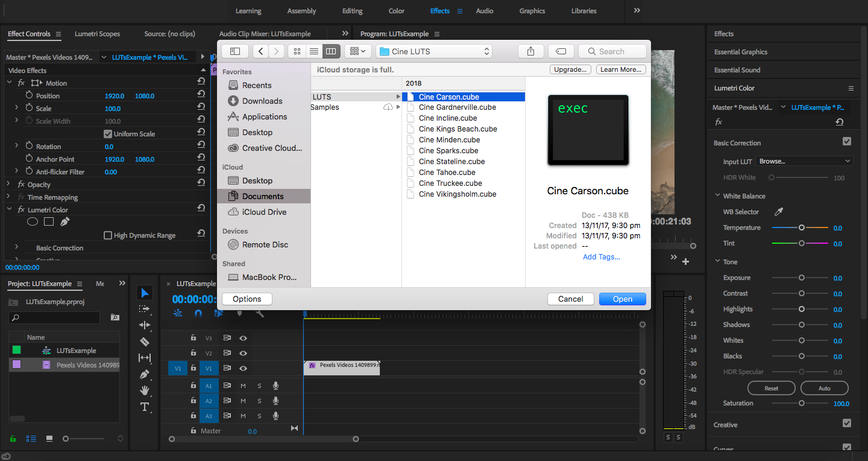Create ellipse mask under Lumetri Color
Image resolution: width=868 pixels, height=461 pixels.
click(x=33, y=222)
